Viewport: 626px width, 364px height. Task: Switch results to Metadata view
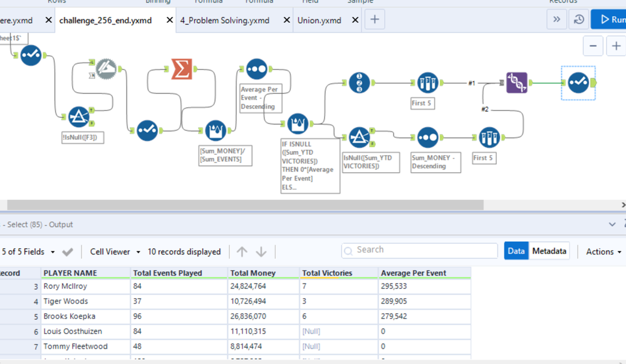point(550,251)
